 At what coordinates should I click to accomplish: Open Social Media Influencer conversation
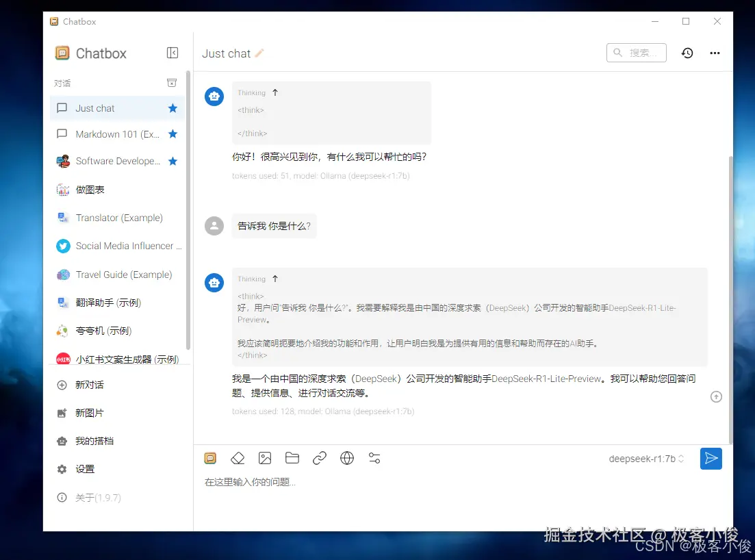coord(117,246)
